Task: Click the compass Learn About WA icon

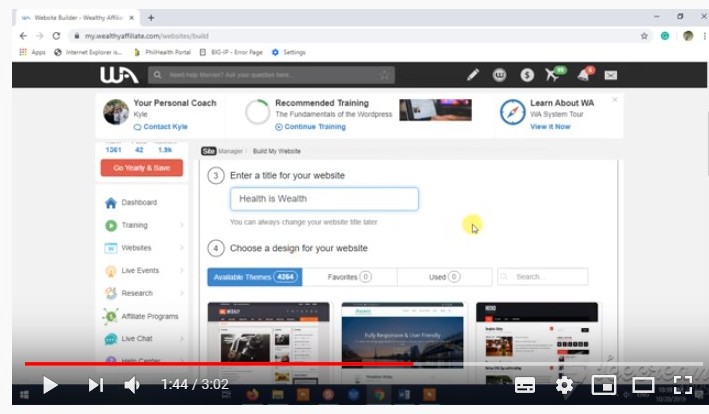Action: pos(512,112)
